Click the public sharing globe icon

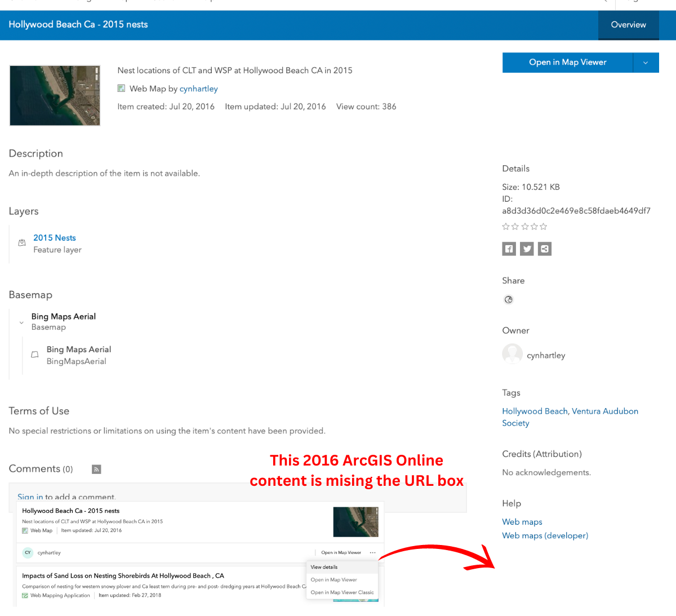509,300
